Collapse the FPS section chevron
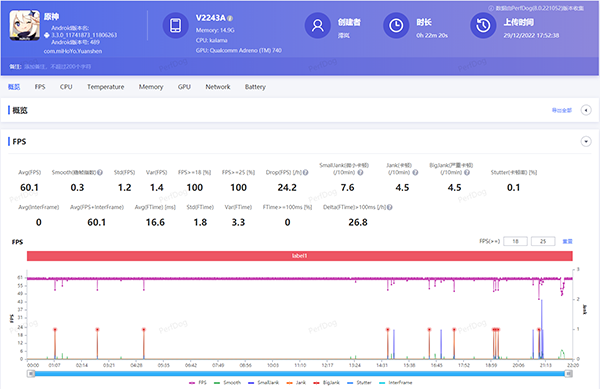Screen dimensions: 600x389 [x=586, y=142]
